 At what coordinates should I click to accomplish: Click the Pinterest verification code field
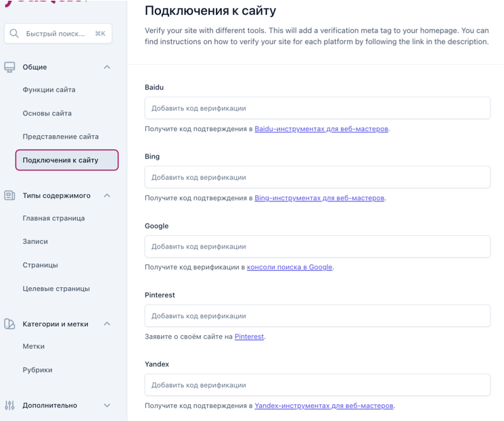[317, 316]
